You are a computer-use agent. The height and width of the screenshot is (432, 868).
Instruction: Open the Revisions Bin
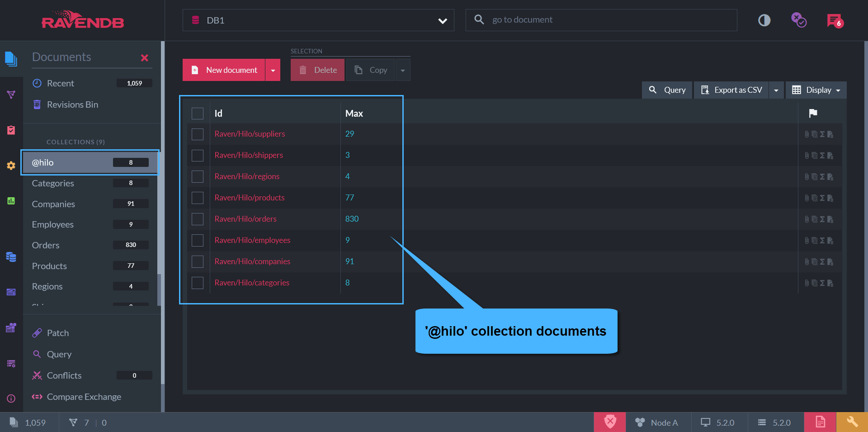(92, 104)
